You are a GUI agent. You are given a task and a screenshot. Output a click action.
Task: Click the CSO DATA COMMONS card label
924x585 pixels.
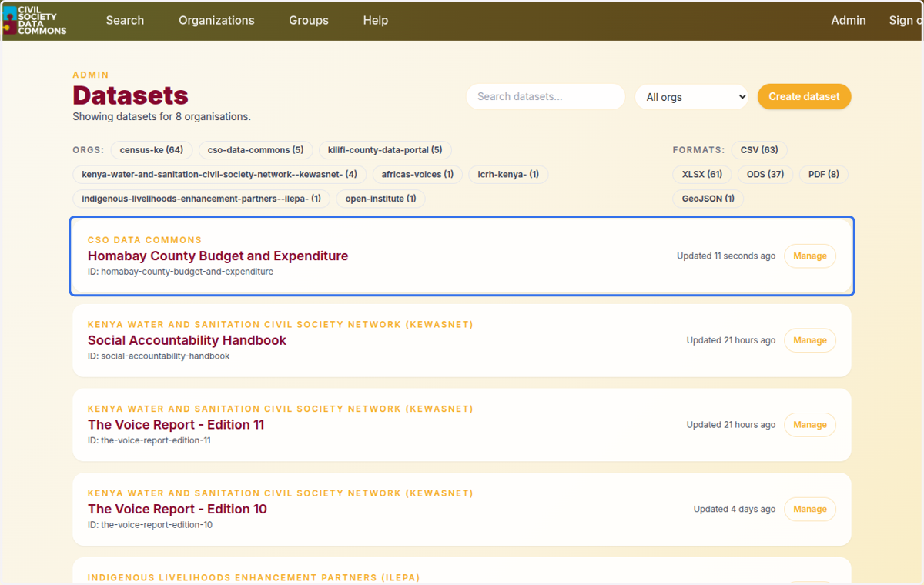tap(145, 240)
